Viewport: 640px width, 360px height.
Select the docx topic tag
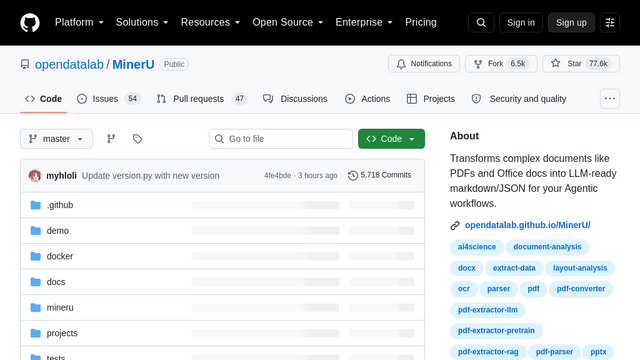[467, 268]
